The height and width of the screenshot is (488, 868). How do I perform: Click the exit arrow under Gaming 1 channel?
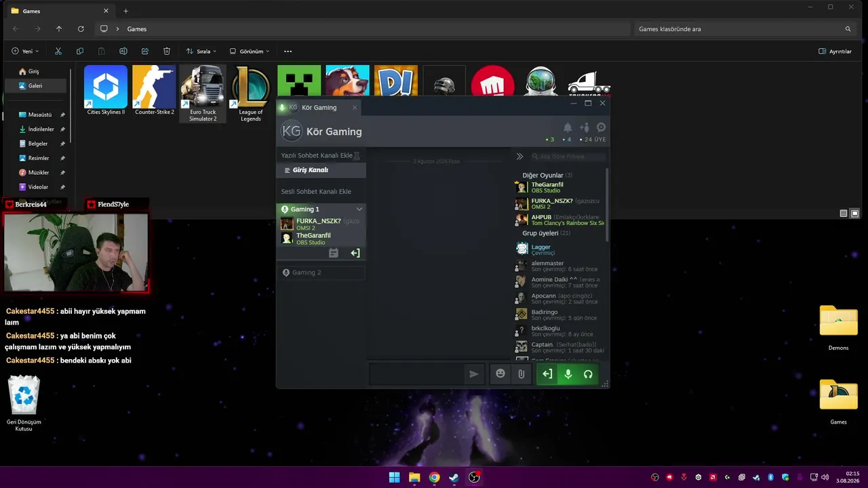355,253
